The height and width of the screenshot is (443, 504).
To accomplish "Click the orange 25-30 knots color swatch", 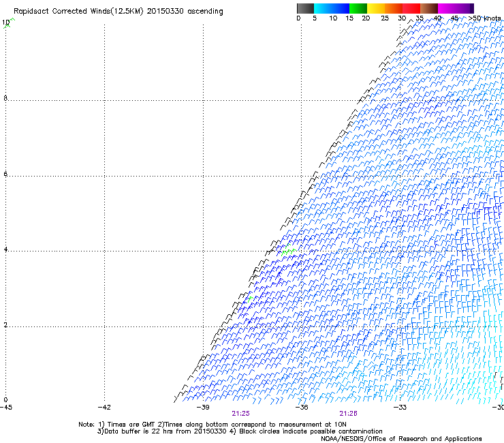I will tap(394, 8).
